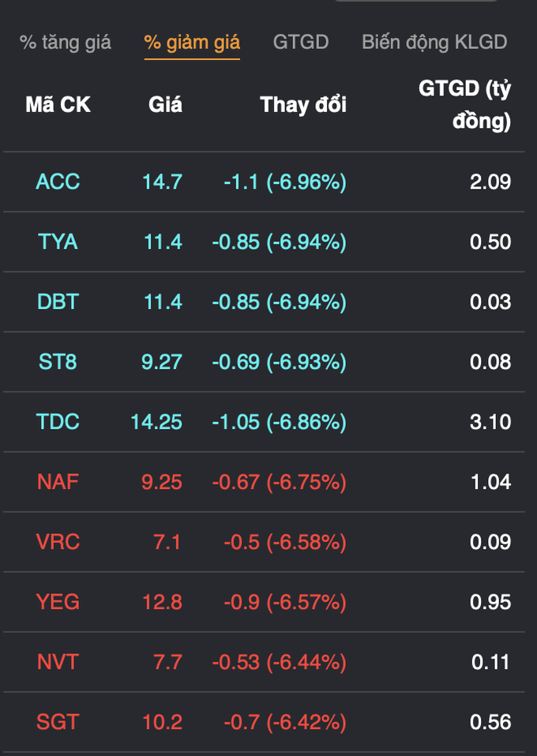Open TYA stock code link
Image resolution: width=537 pixels, height=756 pixels.
coord(58,242)
